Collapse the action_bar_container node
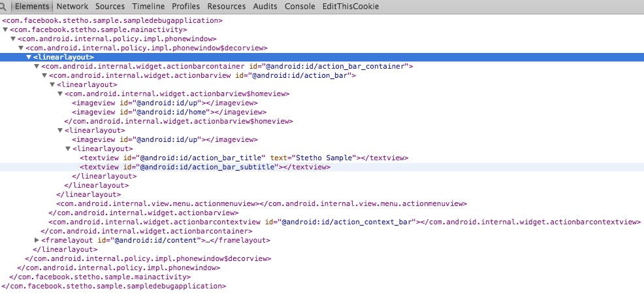This screenshot has height=295, width=644. [x=37, y=66]
